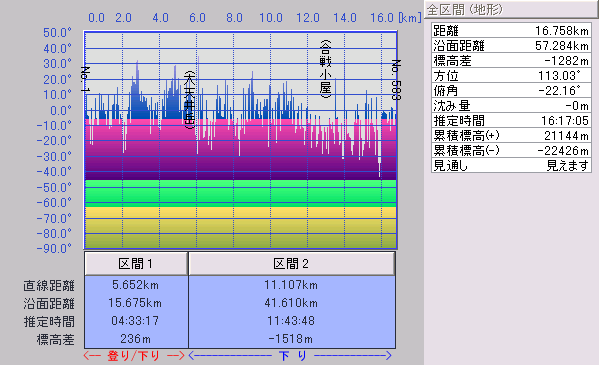The width and height of the screenshot is (599, 365).
Task: Click the 俯角 -22.16° row
Action: point(511,90)
